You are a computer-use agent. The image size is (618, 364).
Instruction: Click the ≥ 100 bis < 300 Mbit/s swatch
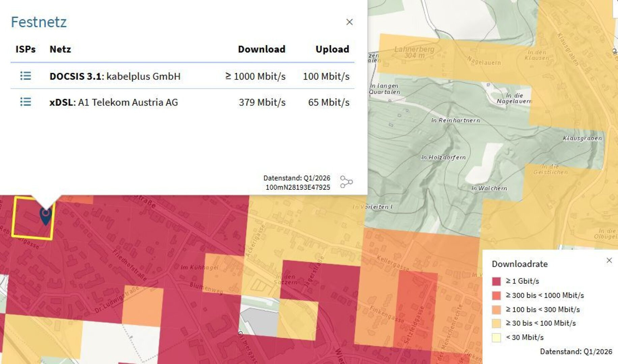pyautogui.click(x=496, y=310)
